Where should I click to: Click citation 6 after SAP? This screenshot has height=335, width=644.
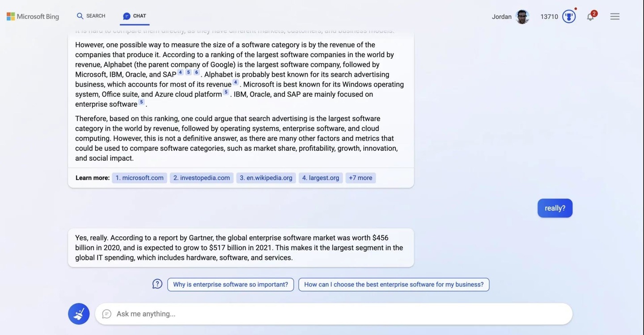pos(196,72)
